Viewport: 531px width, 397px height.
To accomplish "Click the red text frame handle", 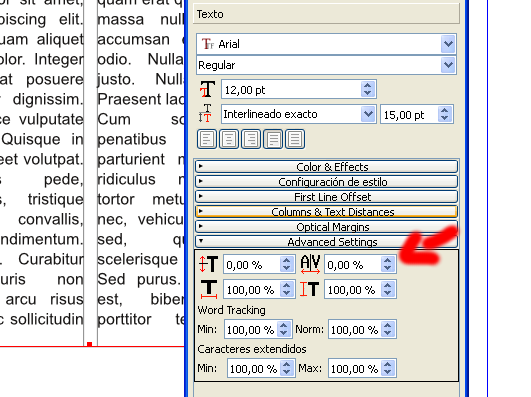I will pos(89,344).
